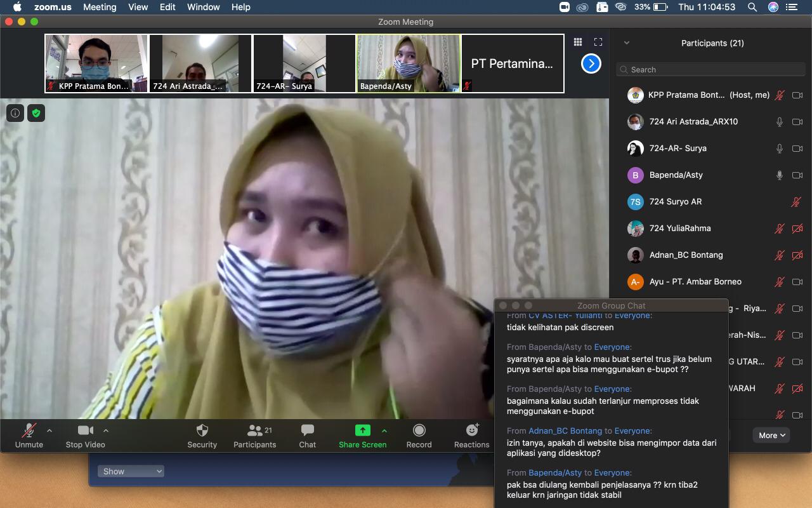Stop Video camera toggle
Screen dimensions: 812x508
pos(85,436)
